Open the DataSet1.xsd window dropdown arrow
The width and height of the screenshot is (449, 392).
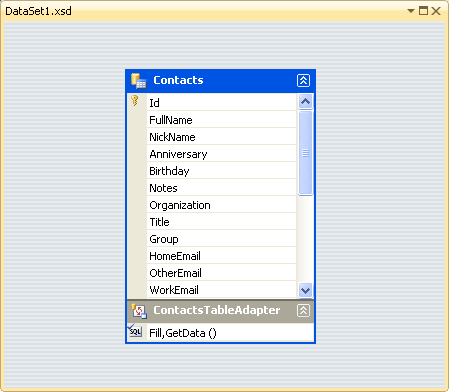click(411, 11)
